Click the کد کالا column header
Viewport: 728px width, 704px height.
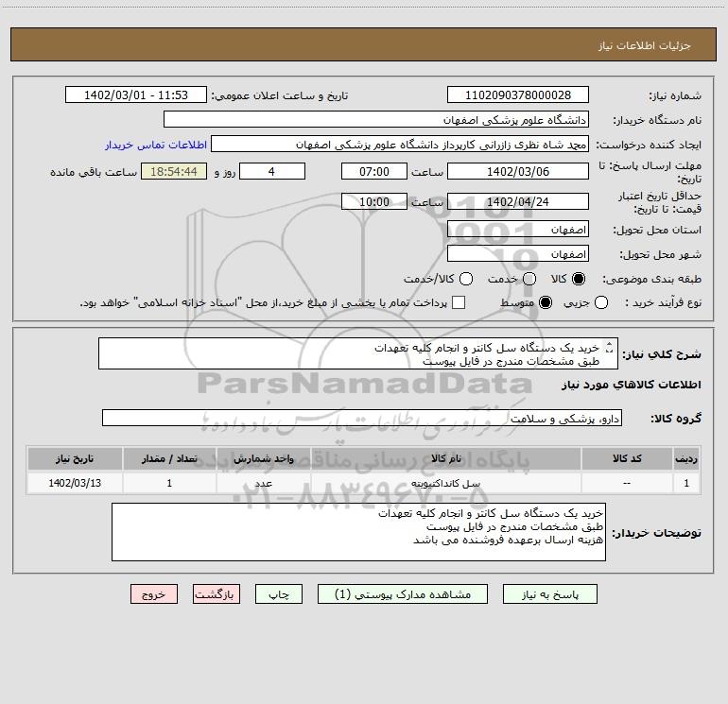tap(627, 458)
